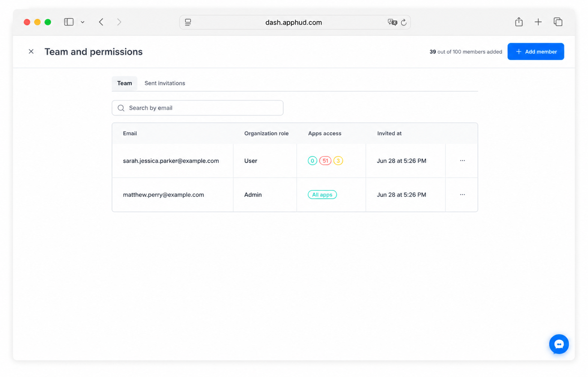This screenshot has height=377, width=588.
Task: Click the Apps access column header
Action: click(325, 133)
